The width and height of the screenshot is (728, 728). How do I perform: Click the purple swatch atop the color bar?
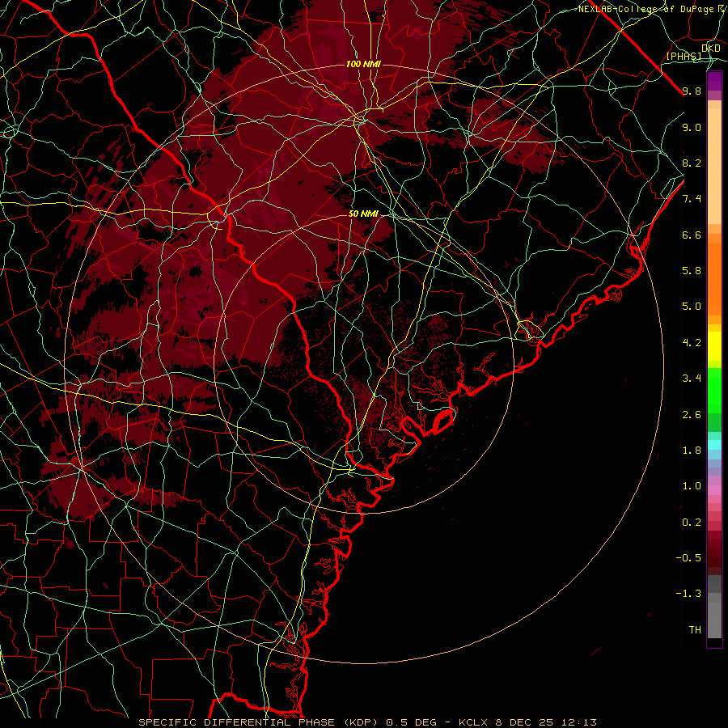tap(714, 81)
